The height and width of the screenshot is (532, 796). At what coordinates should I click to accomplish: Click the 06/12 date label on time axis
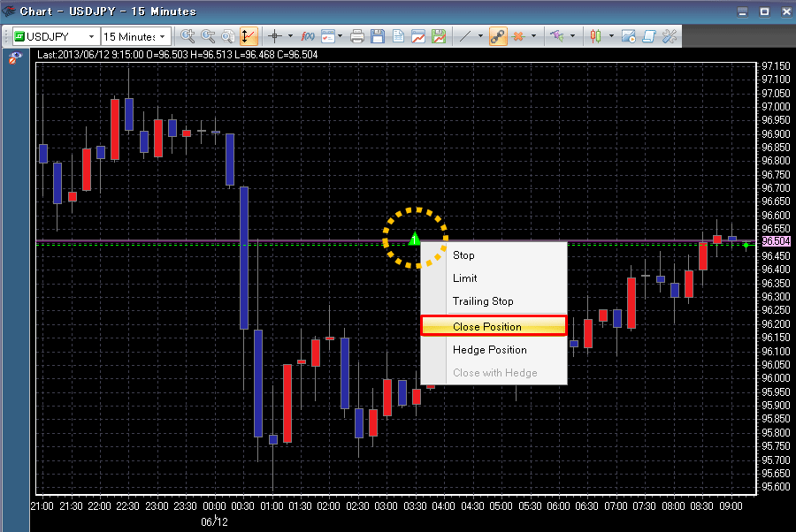pos(214,521)
